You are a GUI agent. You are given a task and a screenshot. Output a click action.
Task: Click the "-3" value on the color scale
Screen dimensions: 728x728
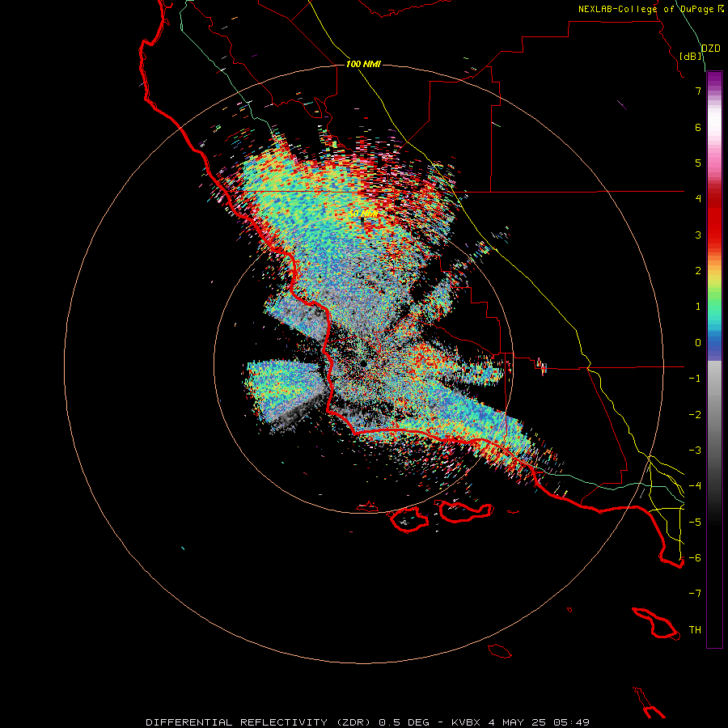pyautogui.click(x=695, y=450)
